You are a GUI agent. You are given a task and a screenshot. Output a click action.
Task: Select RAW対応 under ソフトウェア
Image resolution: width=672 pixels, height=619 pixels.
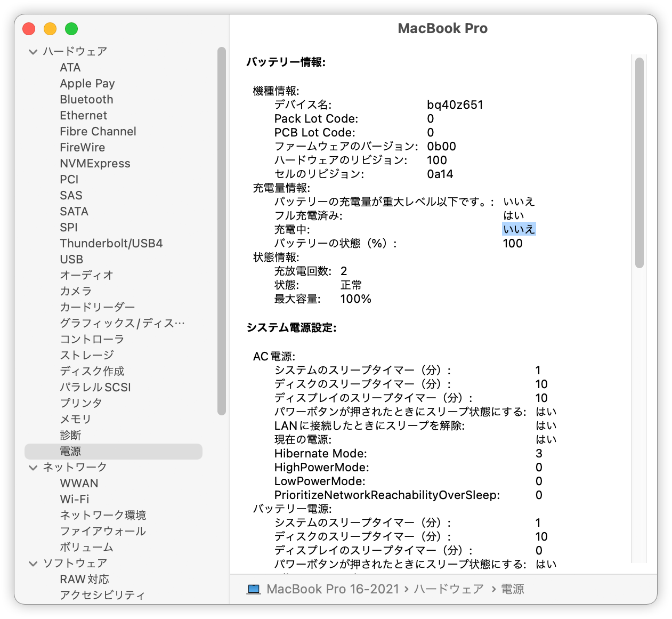(84, 580)
